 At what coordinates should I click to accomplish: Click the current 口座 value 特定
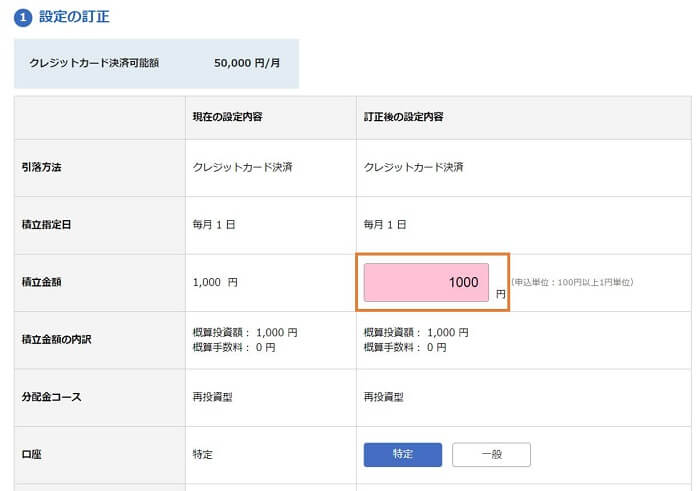click(203, 454)
